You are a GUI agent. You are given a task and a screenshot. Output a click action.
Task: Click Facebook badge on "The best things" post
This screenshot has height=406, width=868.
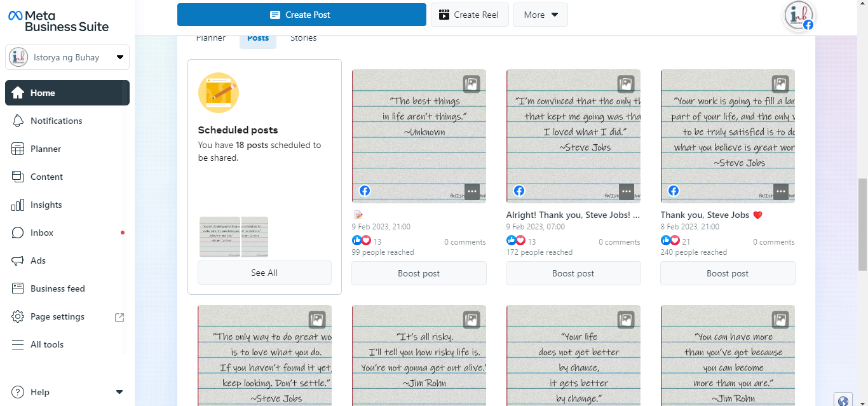point(365,191)
